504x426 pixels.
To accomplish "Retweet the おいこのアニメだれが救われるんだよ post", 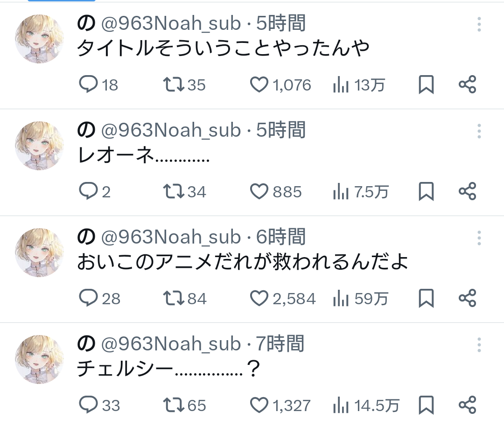I will 173,298.
